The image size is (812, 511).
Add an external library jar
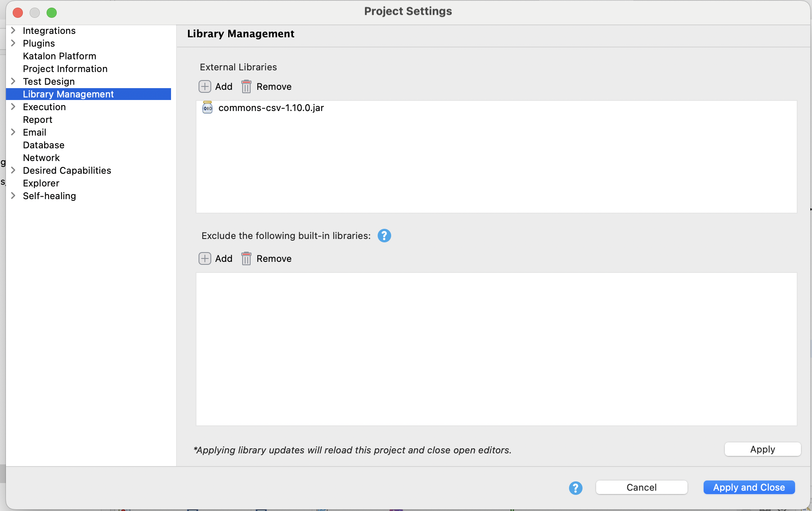point(215,86)
